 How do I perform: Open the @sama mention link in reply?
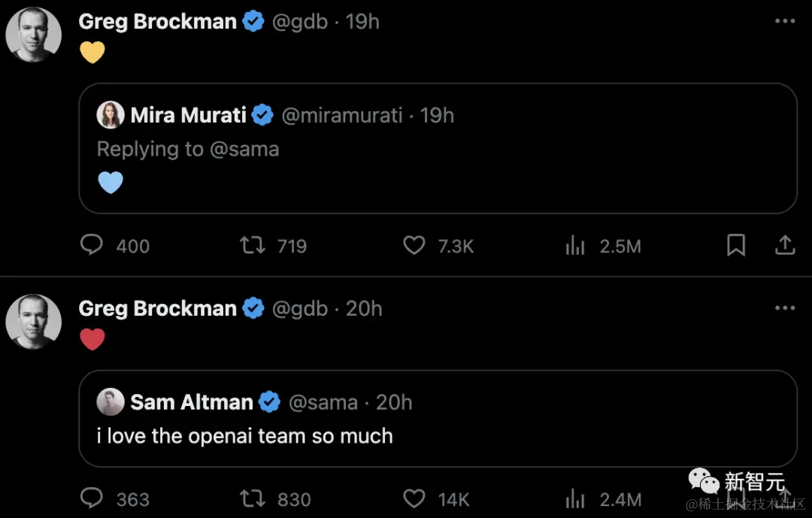click(244, 149)
